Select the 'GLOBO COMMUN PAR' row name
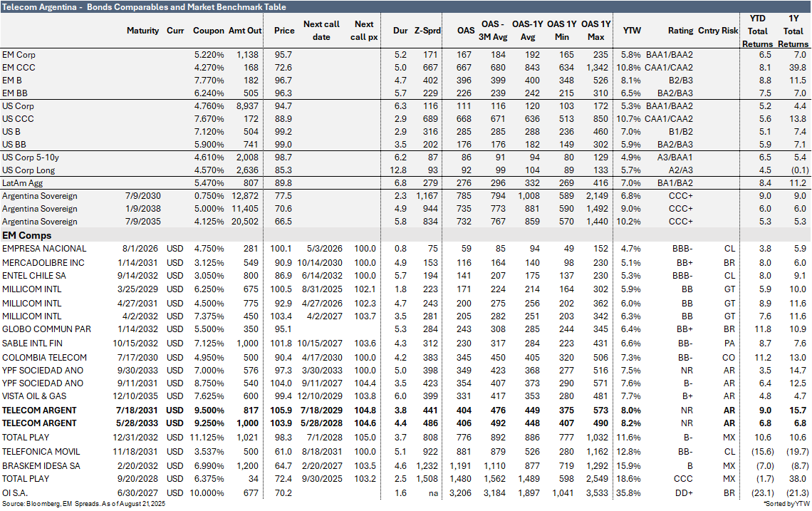 [x=46, y=329]
